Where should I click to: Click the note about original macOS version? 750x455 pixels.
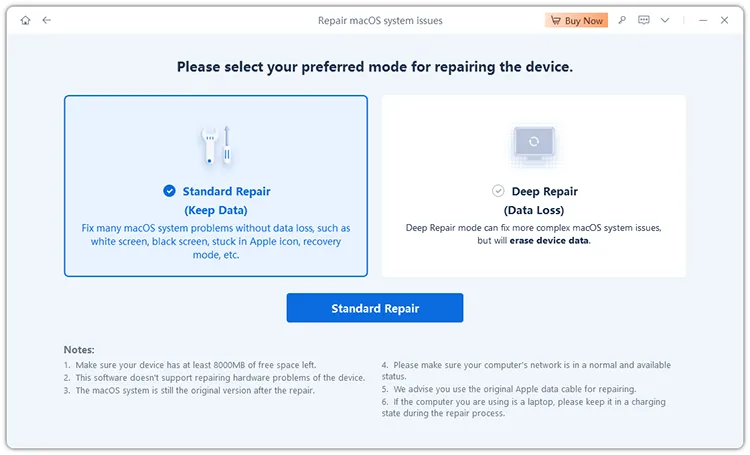189,390
